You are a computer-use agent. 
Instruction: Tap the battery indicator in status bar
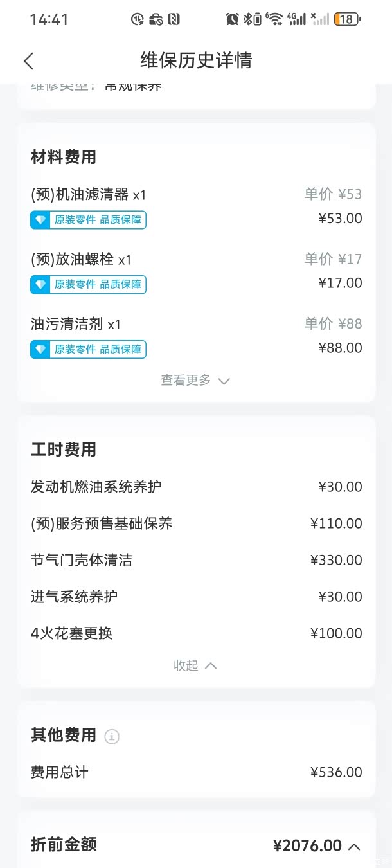345,19
